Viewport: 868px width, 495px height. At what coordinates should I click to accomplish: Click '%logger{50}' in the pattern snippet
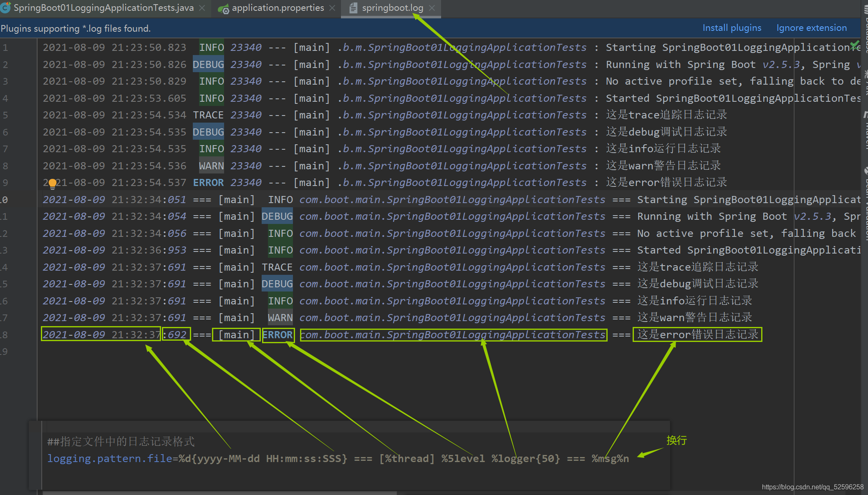(x=526, y=459)
